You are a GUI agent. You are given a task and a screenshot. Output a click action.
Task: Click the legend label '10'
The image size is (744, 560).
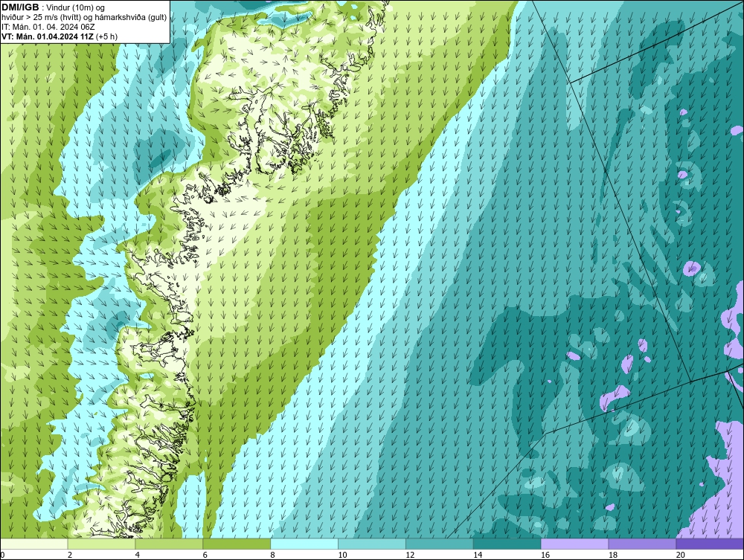tap(342, 555)
